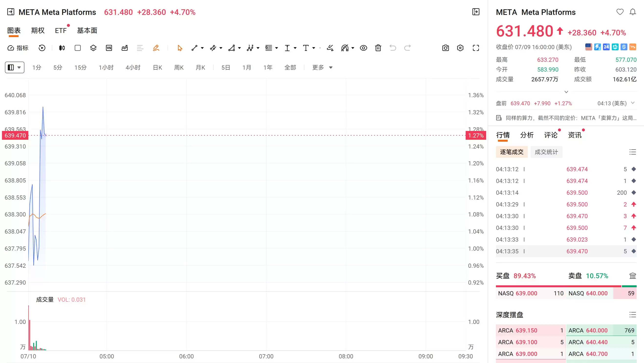Set a price alert with bell icon
Viewport: 644px width, 363px height.
point(633,12)
